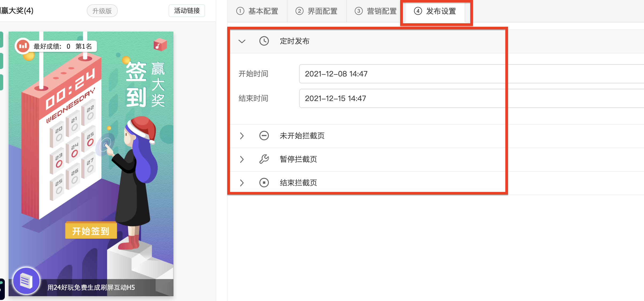Go to the 营销配置 tab
644x301 pixels.
[x=376, y=11]
